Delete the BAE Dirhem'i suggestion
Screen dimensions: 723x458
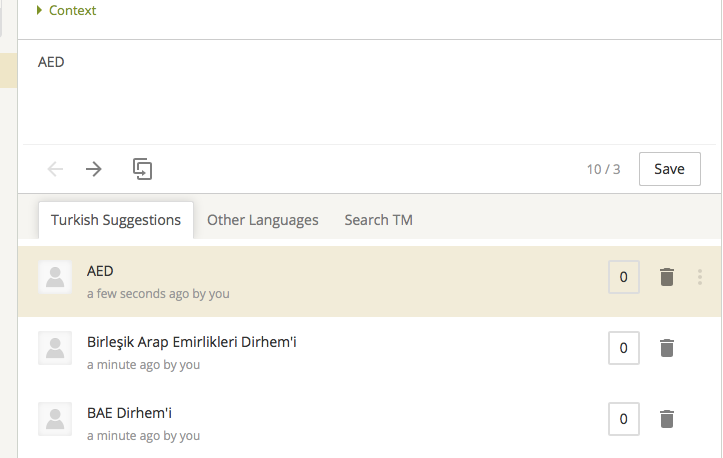pos(667,419)
